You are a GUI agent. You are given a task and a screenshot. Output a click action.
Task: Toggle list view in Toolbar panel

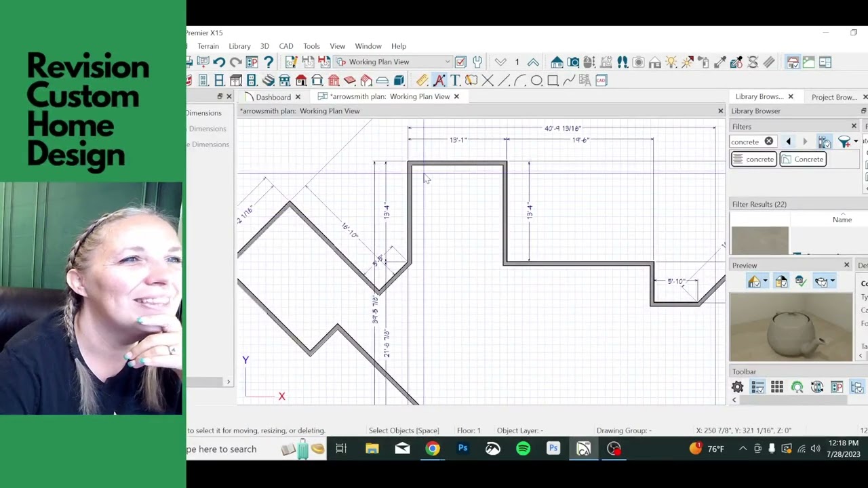point(757,387)
